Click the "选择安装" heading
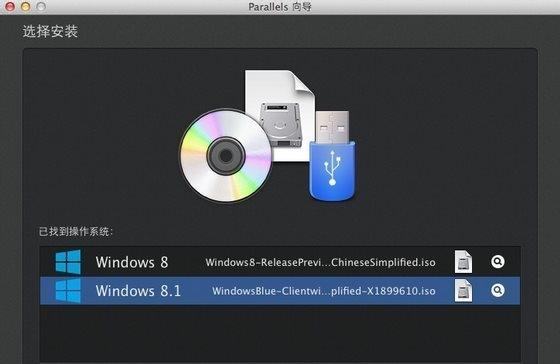The image size is (560, 364). 50,31
